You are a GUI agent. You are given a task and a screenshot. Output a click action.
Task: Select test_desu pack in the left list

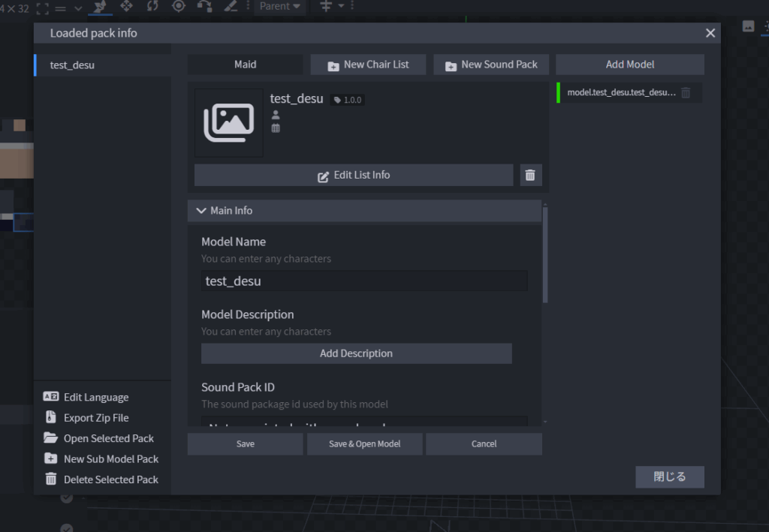pos(103,65)
